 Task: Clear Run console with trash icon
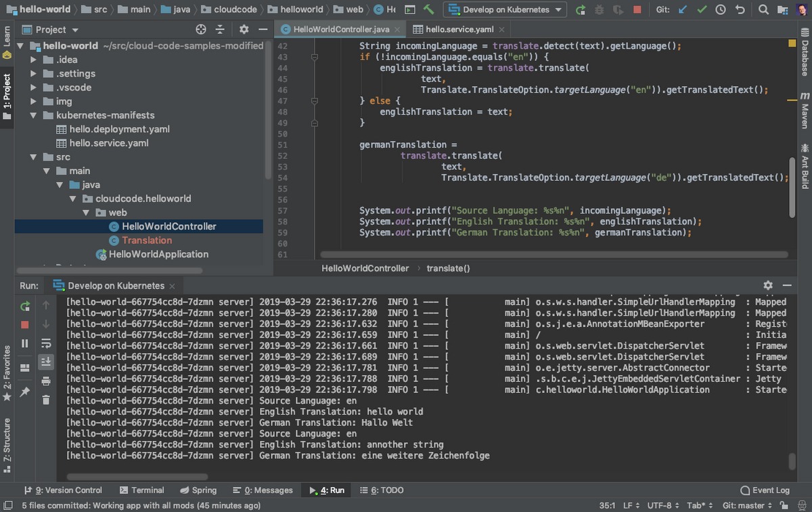(x=46, y=400)
